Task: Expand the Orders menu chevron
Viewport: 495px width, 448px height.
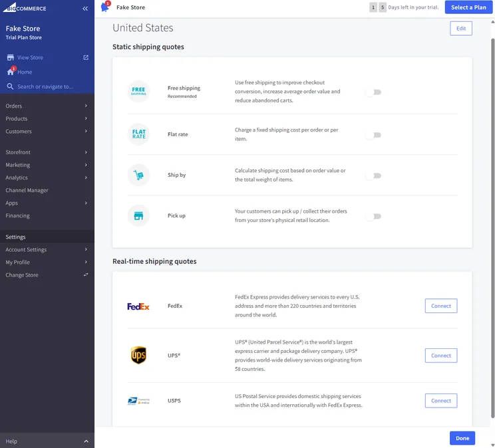Action: [x=86, y=106]
